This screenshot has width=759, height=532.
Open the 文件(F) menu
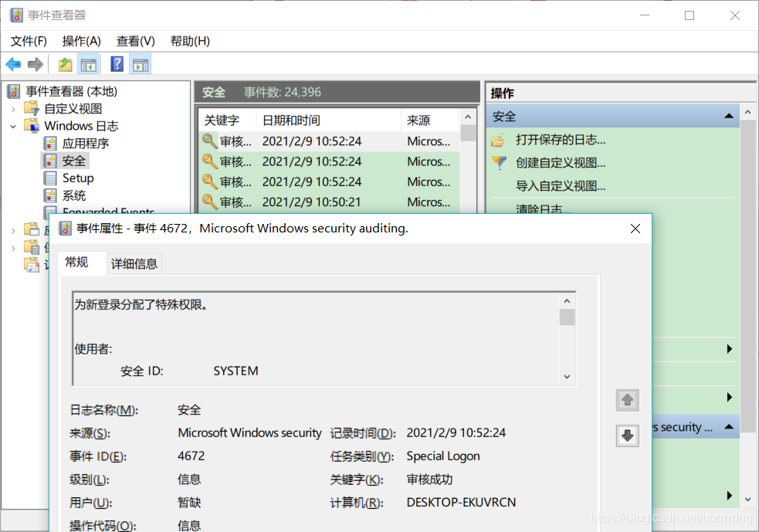pyautogui.click(x=29, y=41)
